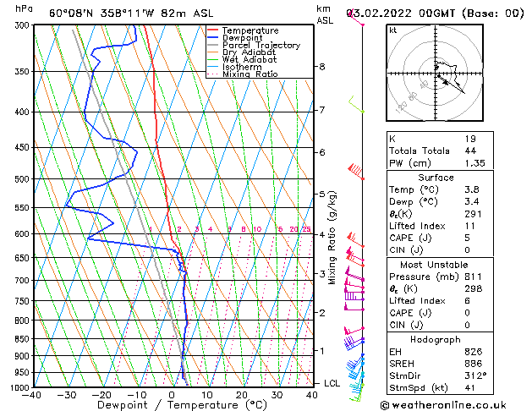This screenshot has height=411, width=532.
Task: Click the 'Surface' section heading
Action: click(436, 178)
